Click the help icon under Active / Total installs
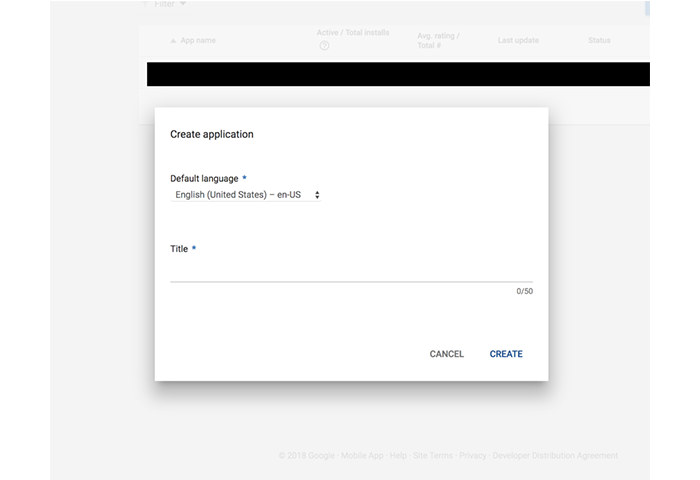 pyautogui.click(x=324, y=47)
